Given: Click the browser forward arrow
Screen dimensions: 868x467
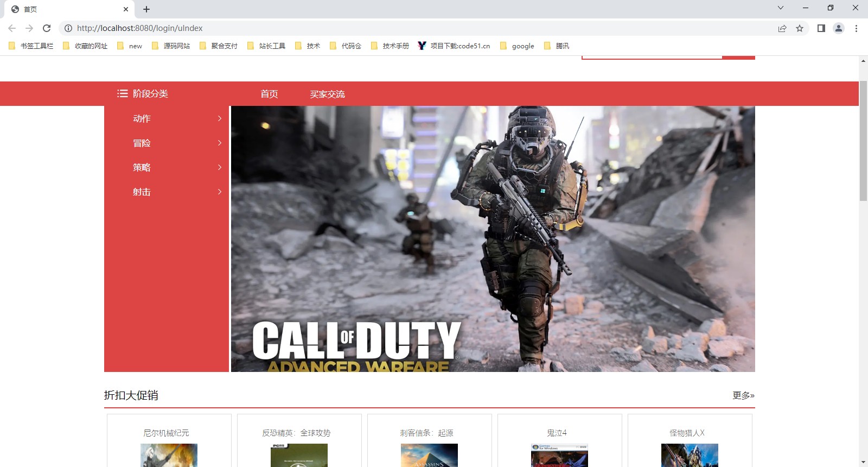Looking at the screenshot, I should (29, 28).
